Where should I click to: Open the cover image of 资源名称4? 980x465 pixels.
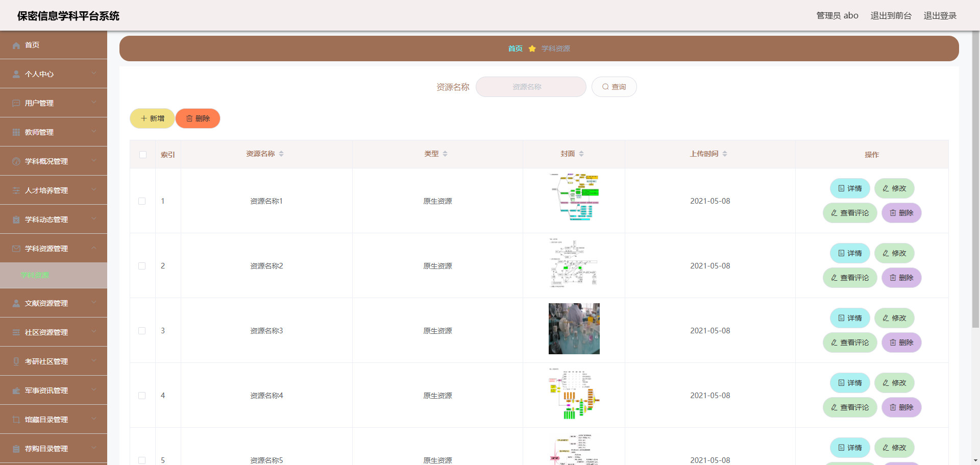click(574, 394)
